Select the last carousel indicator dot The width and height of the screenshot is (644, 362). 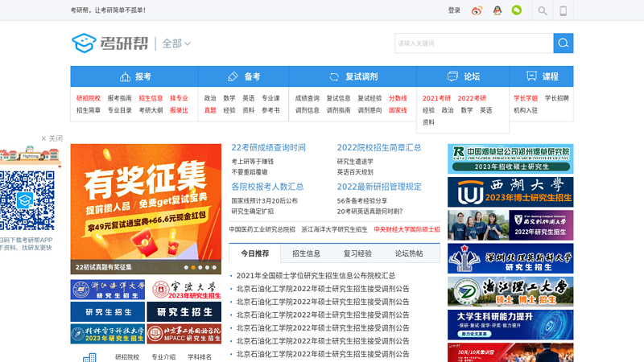214,267
